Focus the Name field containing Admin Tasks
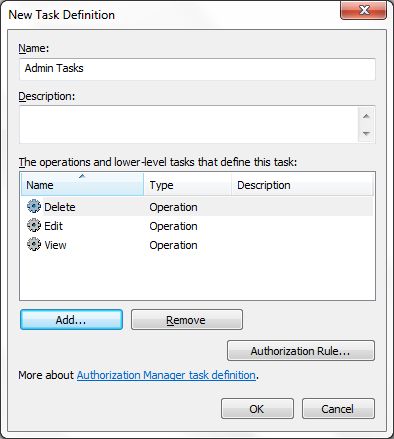 click(197, 69)
